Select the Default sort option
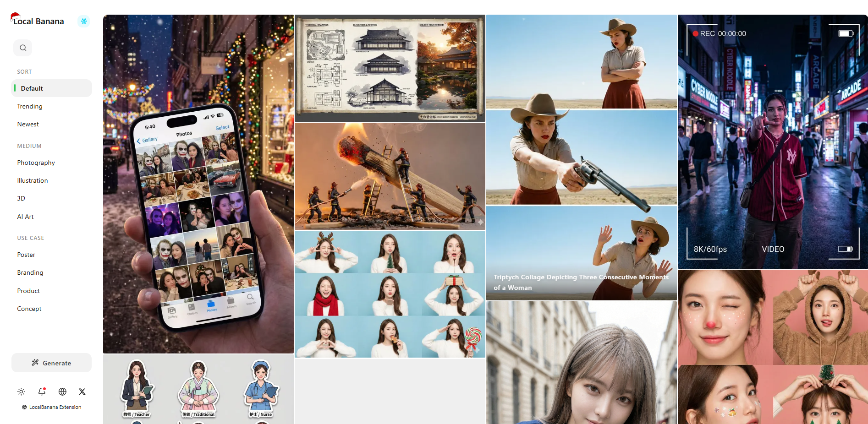 [51, 88]
